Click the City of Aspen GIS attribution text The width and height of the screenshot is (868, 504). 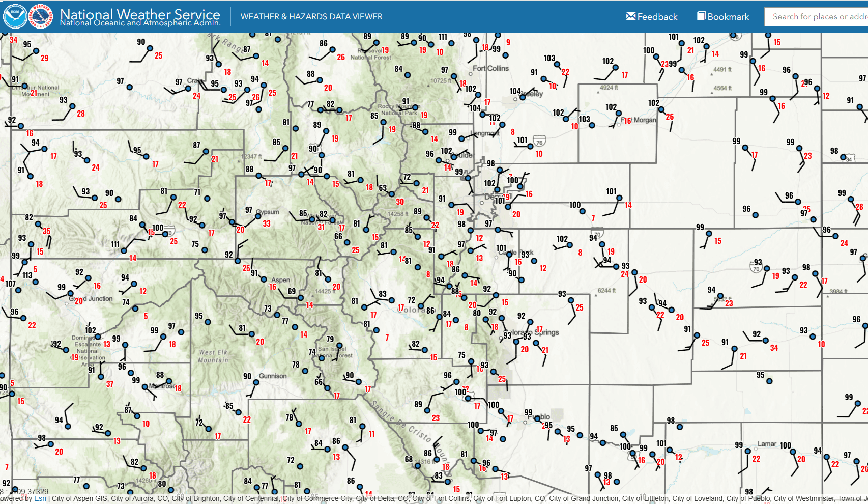point(79,499)
